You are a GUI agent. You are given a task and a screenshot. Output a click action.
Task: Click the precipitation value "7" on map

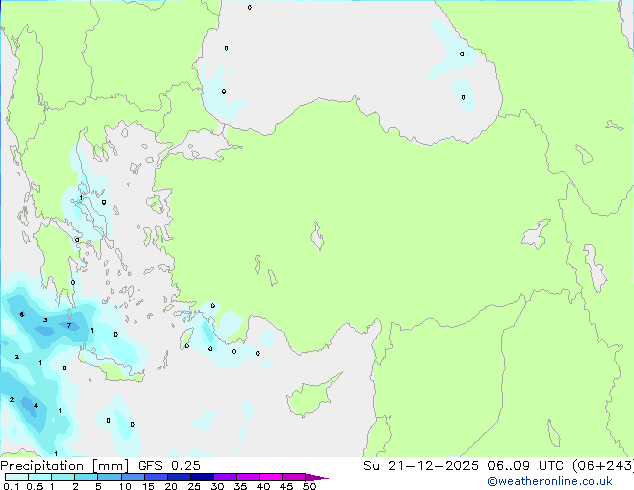click(68, 326)
